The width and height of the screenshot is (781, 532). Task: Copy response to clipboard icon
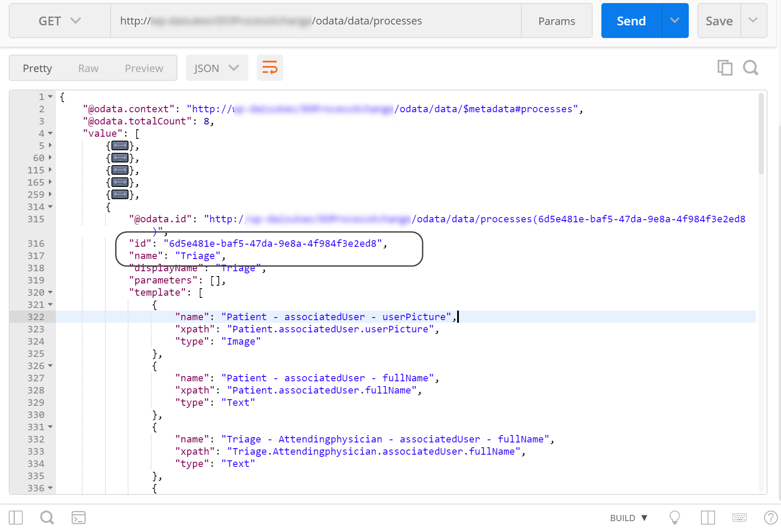tap(725, 68)
